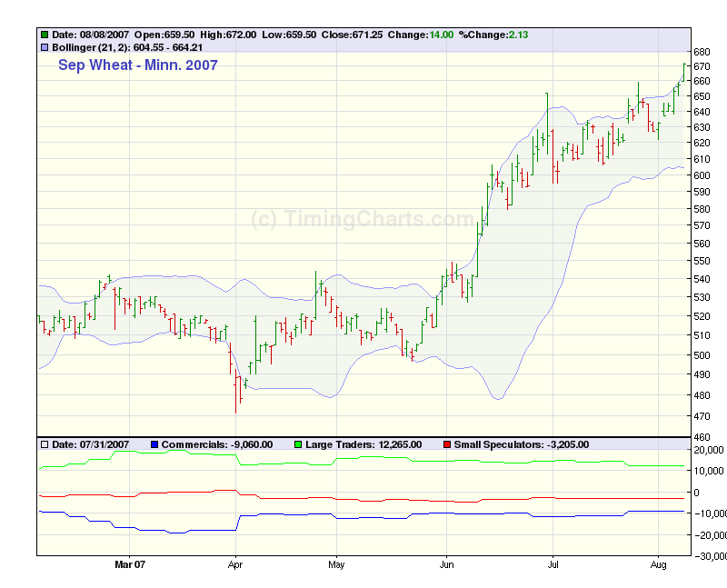This screenshot has height=588, width=727.
Task: Click the 'Aug' date axis label
Action: coord(658,564)
